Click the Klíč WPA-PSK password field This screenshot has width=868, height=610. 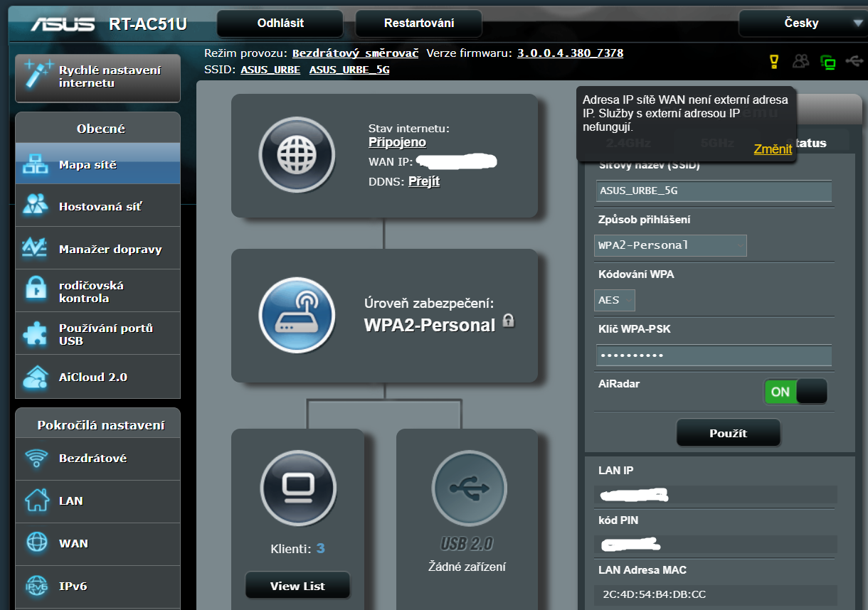pos(714,355)
